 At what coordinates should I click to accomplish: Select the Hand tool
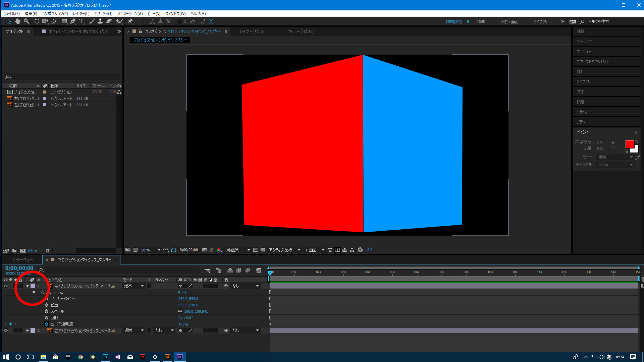tap(17, 21)
